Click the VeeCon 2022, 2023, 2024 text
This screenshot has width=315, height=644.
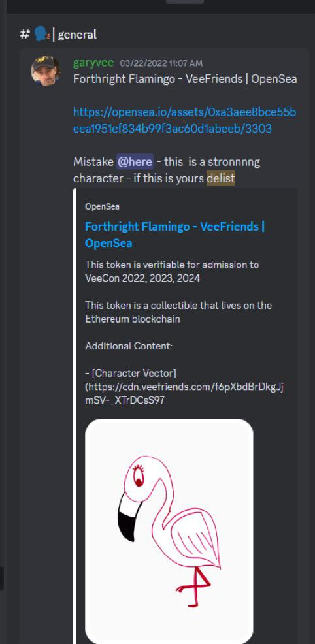[142, 278]
